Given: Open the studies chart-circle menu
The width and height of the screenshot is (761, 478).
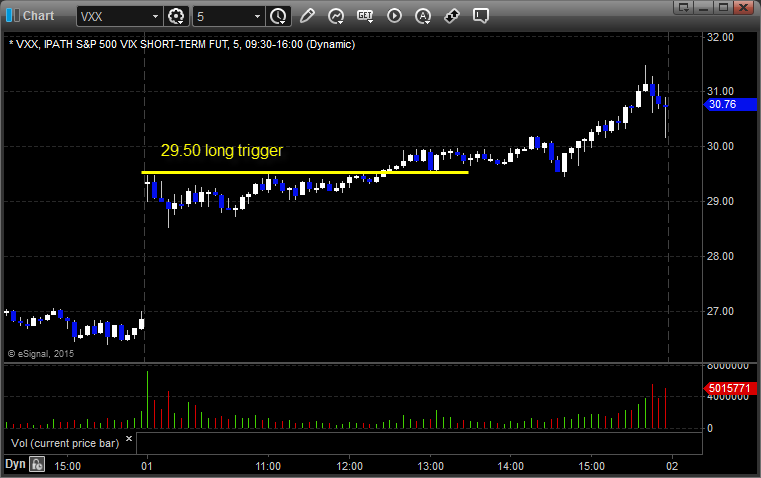Looking at the screenshot, I should 336,16.
